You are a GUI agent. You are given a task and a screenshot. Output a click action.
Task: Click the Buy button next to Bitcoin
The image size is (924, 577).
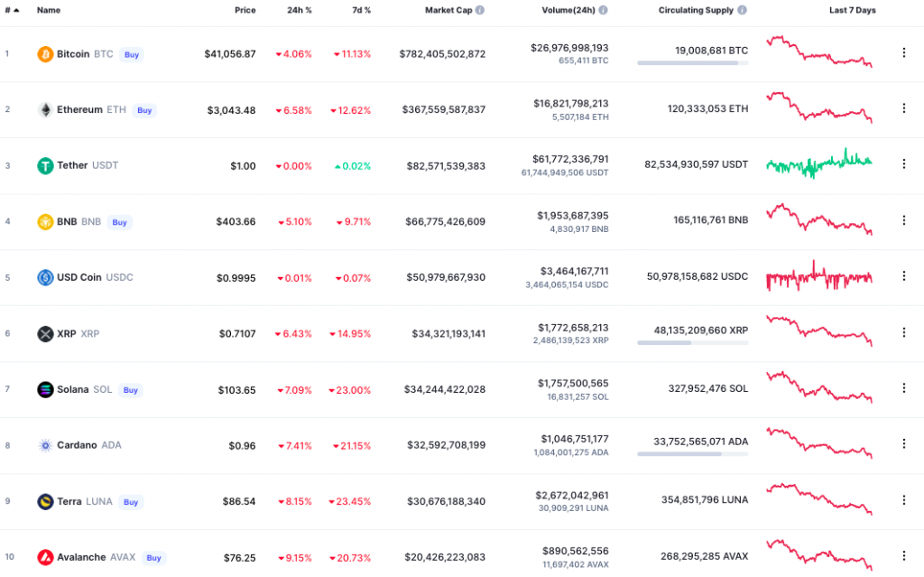132,54
